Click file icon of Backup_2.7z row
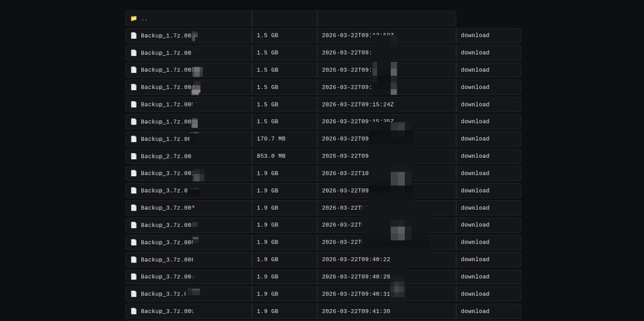644x321 pixels. [133, 156]
